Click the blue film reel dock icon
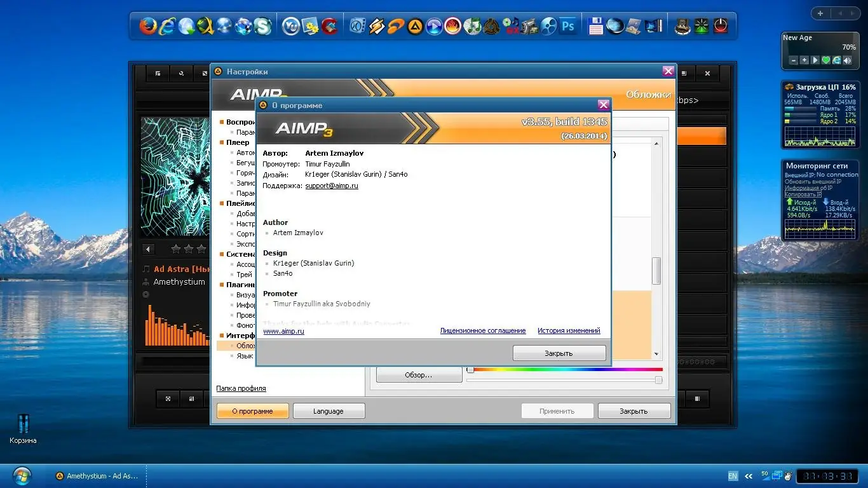Screen dimensions: 868x488 pos(548,26)
